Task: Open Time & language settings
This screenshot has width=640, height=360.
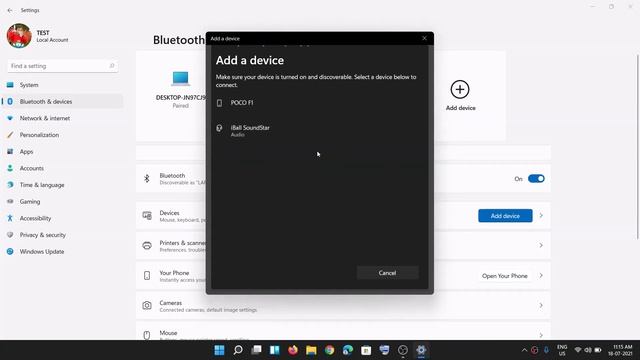Action: (x=62, y=185)
